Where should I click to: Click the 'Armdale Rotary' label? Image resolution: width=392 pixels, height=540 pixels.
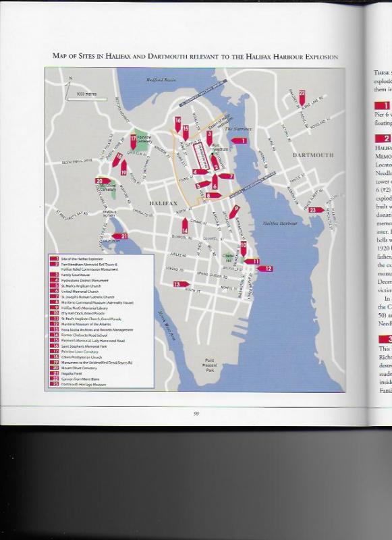click(110, 213)
